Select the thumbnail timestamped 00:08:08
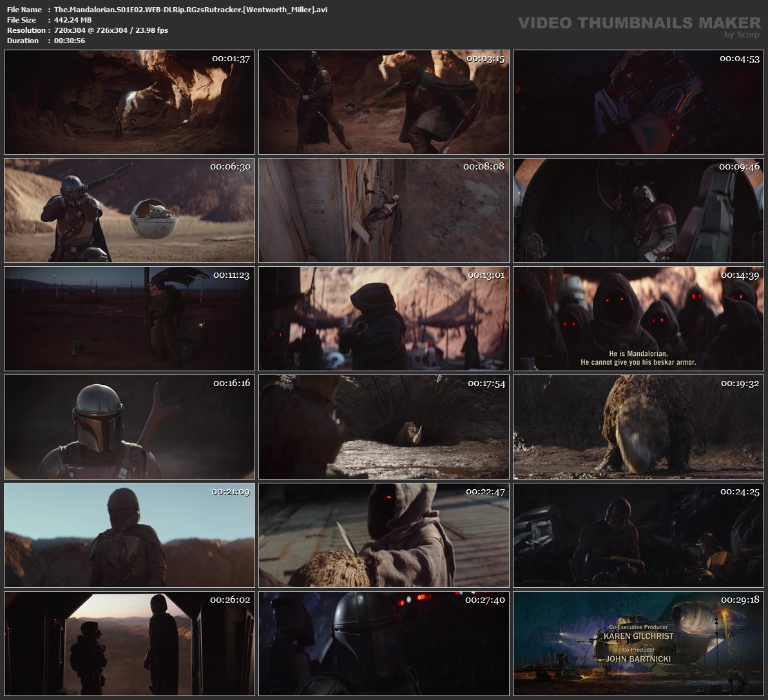 (384, 210)
